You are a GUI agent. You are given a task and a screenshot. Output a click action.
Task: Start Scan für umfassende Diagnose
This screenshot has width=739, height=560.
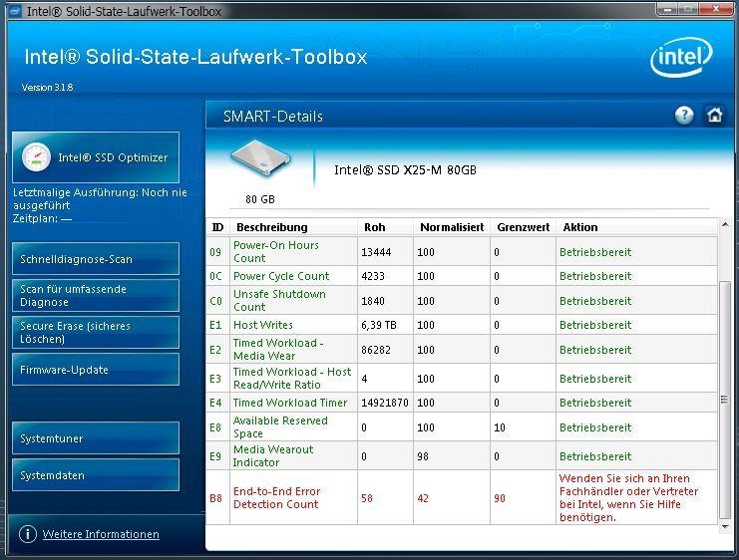point(96,295)
